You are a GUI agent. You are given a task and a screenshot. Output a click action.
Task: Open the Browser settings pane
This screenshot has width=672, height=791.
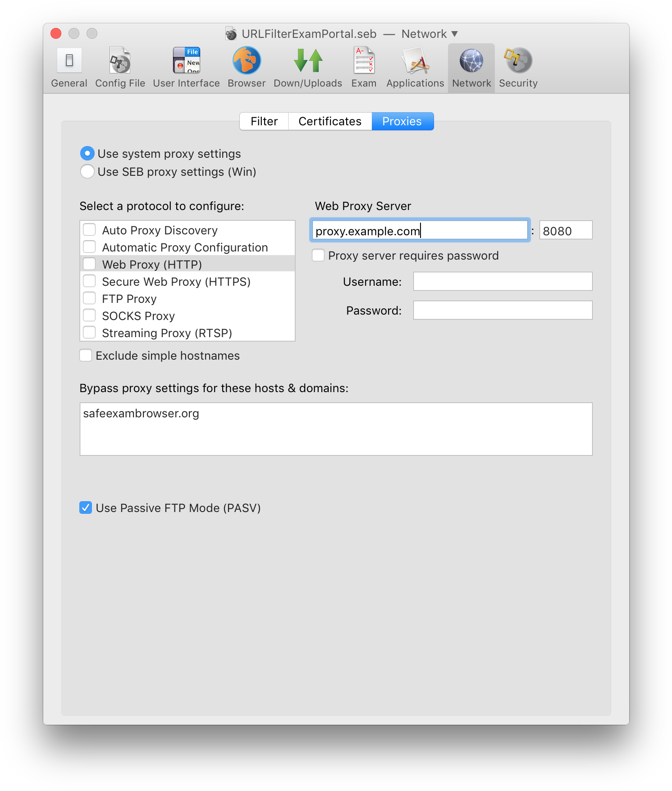[247, 68]
